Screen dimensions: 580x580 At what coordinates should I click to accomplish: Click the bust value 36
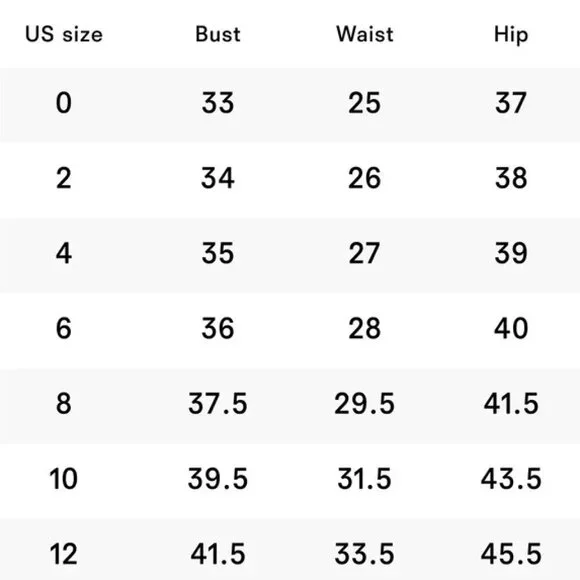click(218, 328)
